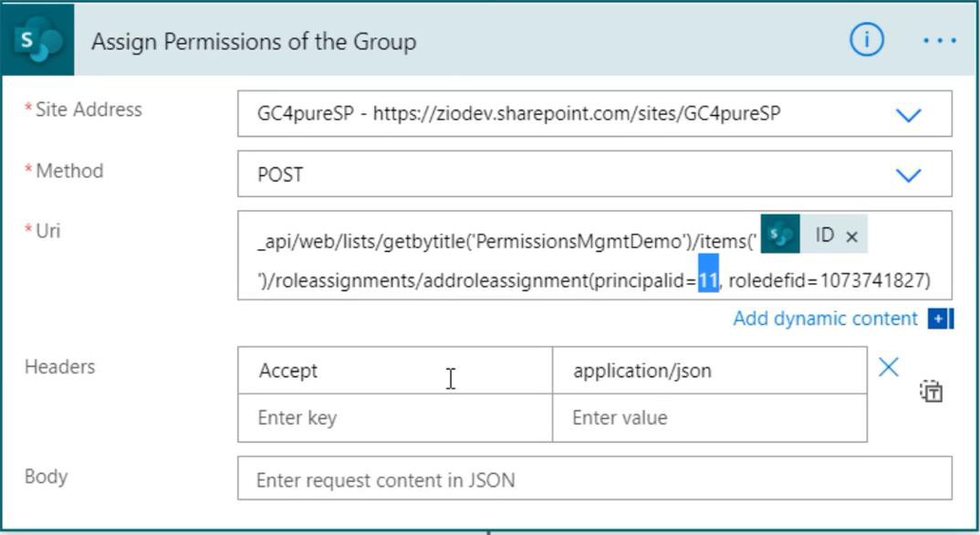Remove the ID dynamic content token
Screen dimensions: 980x535
[x=851, y=236]
